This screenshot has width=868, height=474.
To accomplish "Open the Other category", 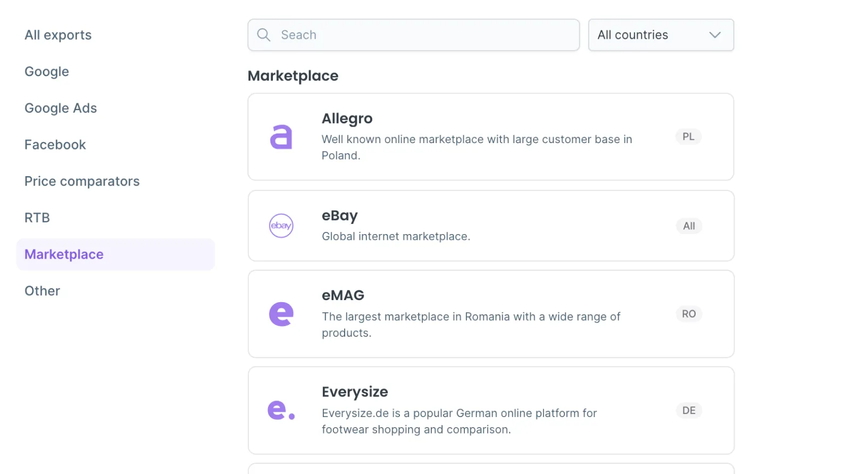I will 43,291.
